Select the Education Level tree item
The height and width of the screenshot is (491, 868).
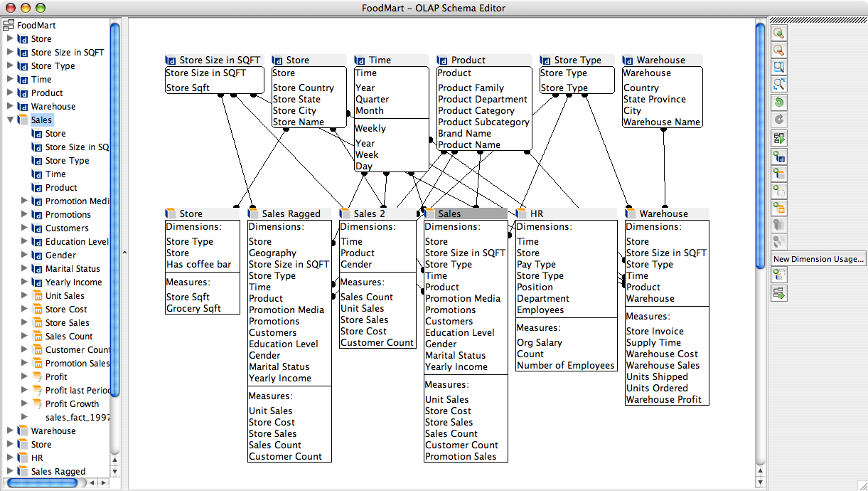pos(77,242)
